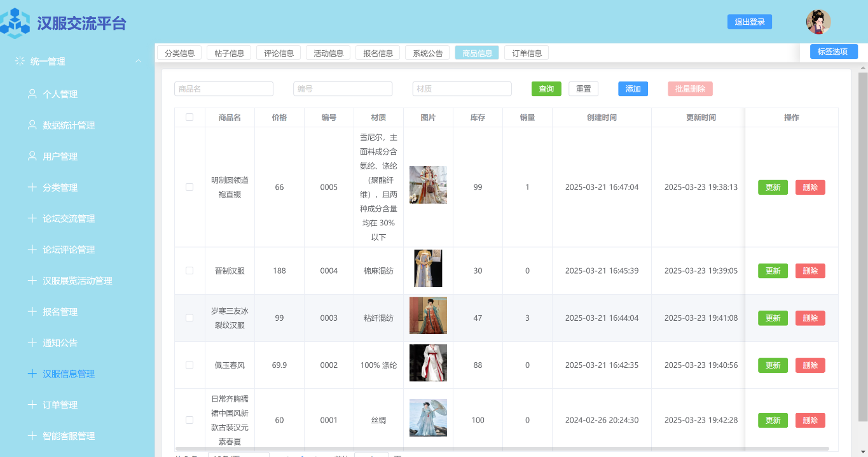This screenshot has width=868, height=457.
Task: Click the 库存 column header
Action: pos(478,117)
